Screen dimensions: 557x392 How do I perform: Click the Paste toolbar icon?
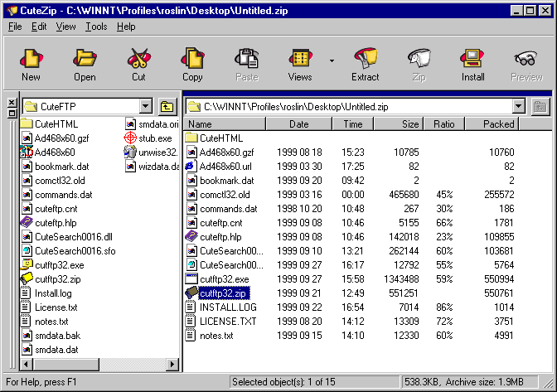(x=247, y=59)
